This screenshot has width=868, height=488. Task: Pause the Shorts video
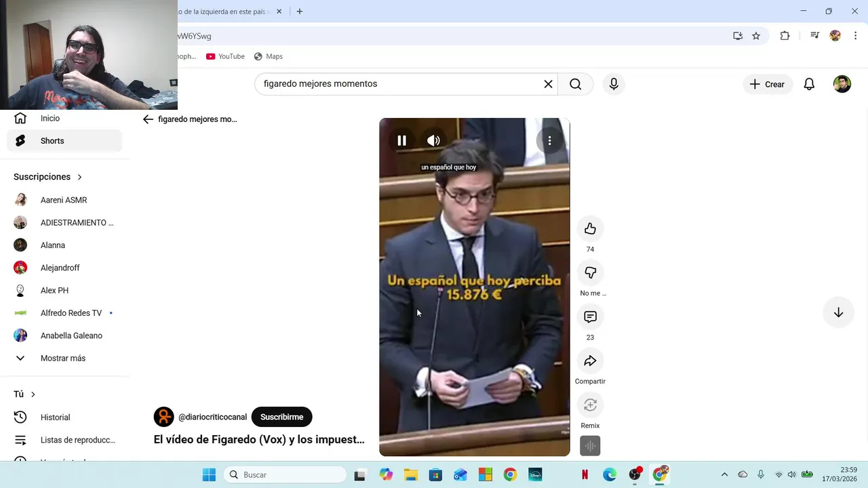(x=401, y=140)
